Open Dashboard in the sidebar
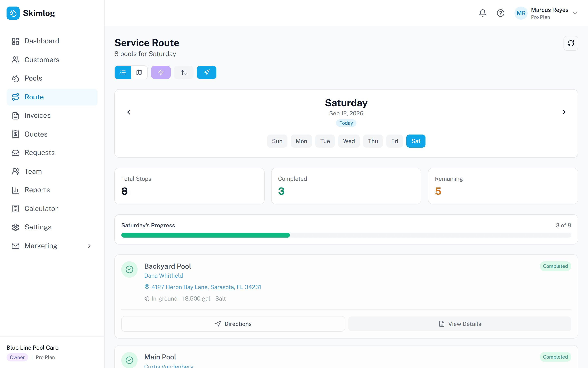 click(52, 41)
